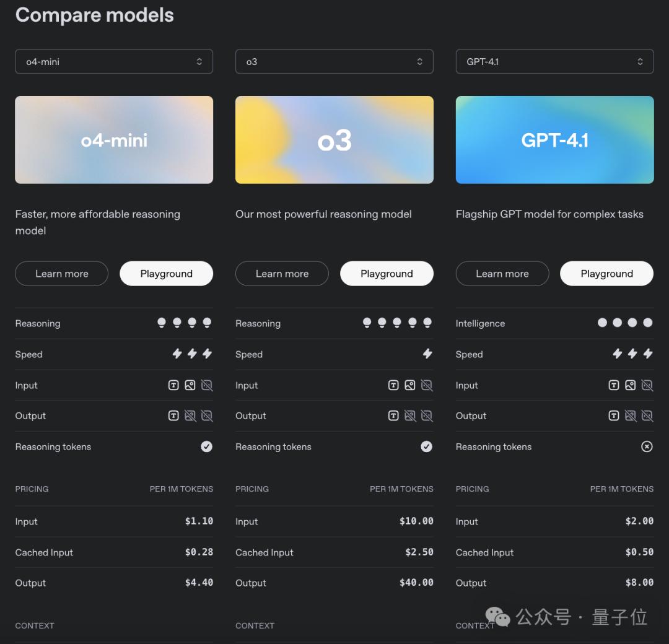This screenshot has height=644, width=669.
Task: Open the o4-mini model selector dropdown
Action: point(114,61)
